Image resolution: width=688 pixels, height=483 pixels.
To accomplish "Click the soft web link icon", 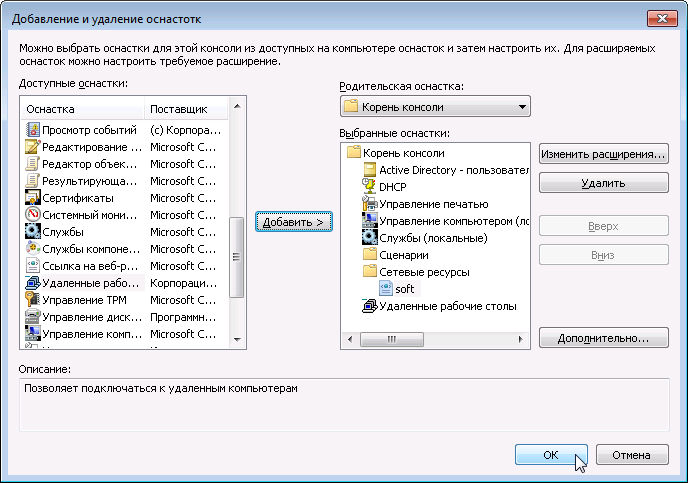I will pyautogui.click(x=386, y=289).
